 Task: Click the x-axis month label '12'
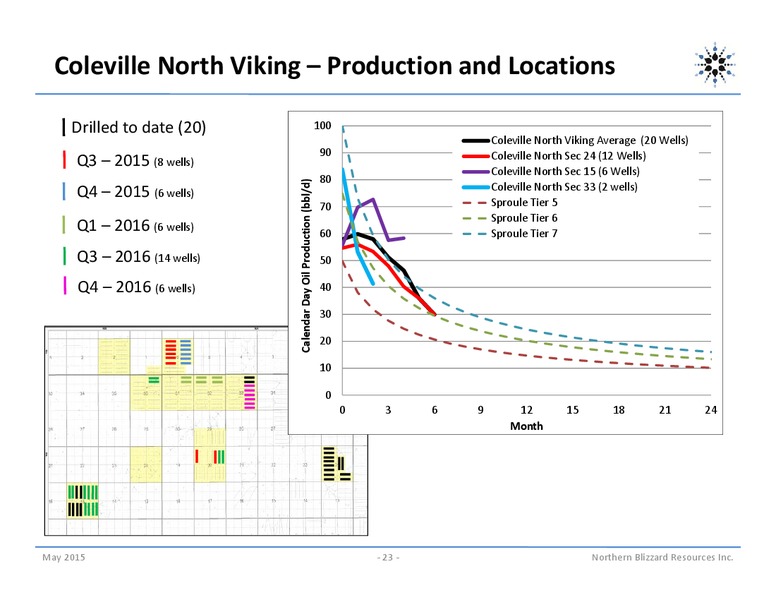coord(527,410)
